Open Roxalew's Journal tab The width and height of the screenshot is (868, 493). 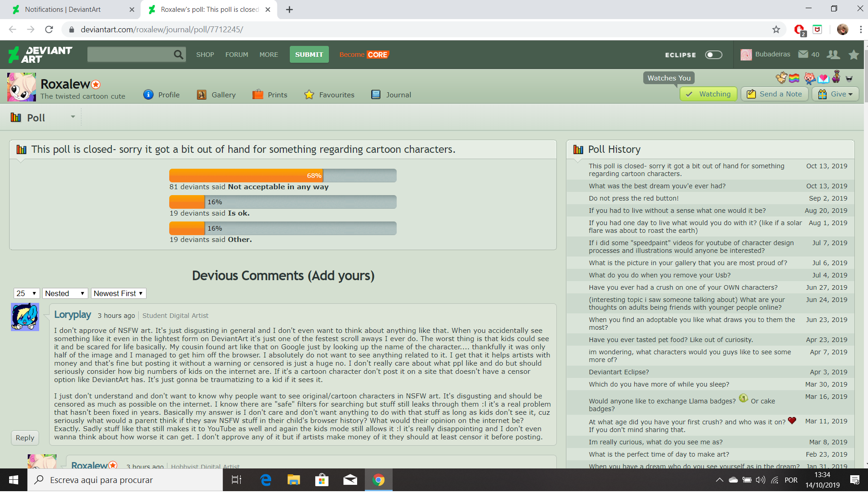click(391, 95)
